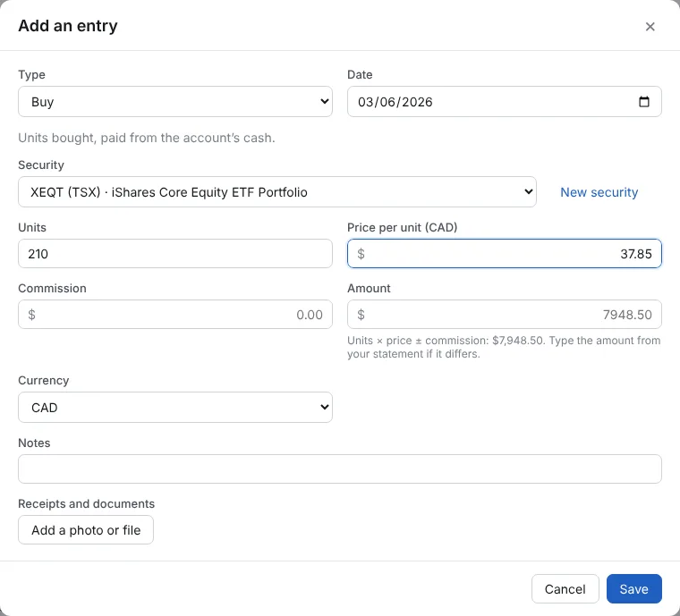The image size is (680, 616).
Task: Click the 'Units × price ± commission' hint text
Action: coord(504,347)
